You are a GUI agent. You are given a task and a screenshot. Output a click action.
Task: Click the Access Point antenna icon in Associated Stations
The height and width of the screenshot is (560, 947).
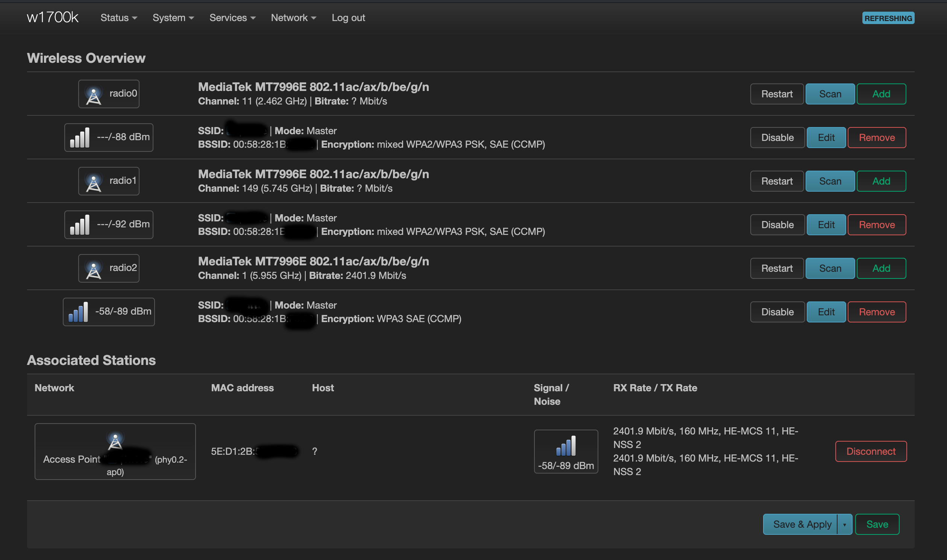[115, 440]
